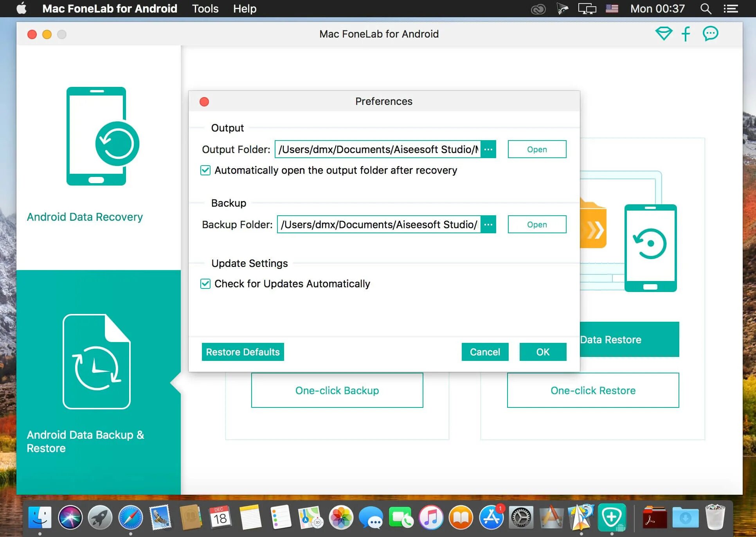
Task: Open the Facebook icon in title bar
Action: tap(686, 34)
